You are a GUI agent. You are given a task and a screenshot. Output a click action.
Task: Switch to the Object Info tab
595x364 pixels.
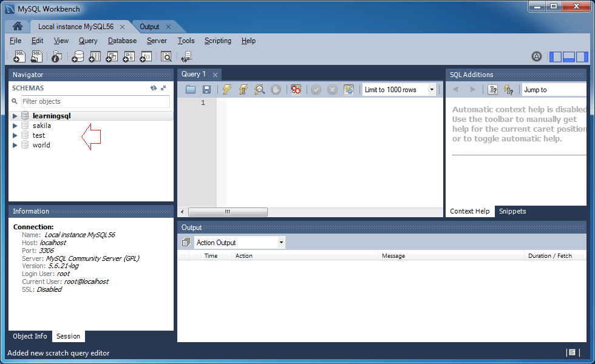(30, 336)
